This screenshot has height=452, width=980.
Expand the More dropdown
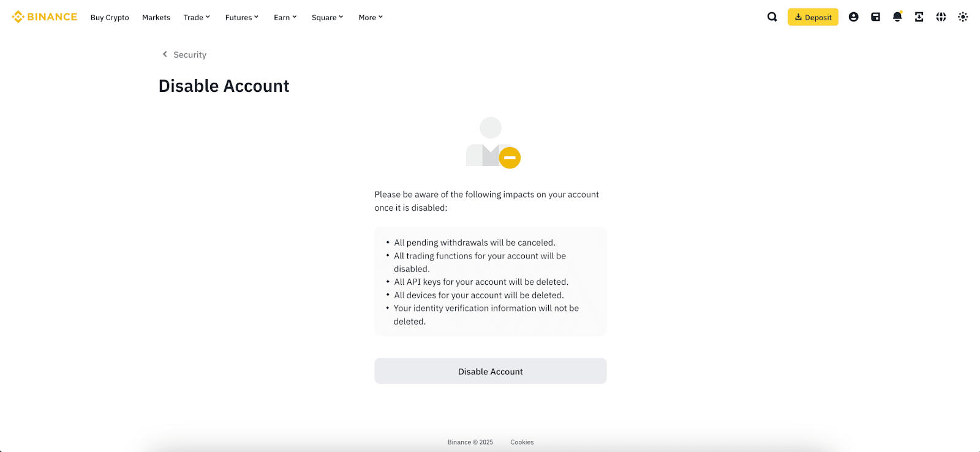pos(371,17)
